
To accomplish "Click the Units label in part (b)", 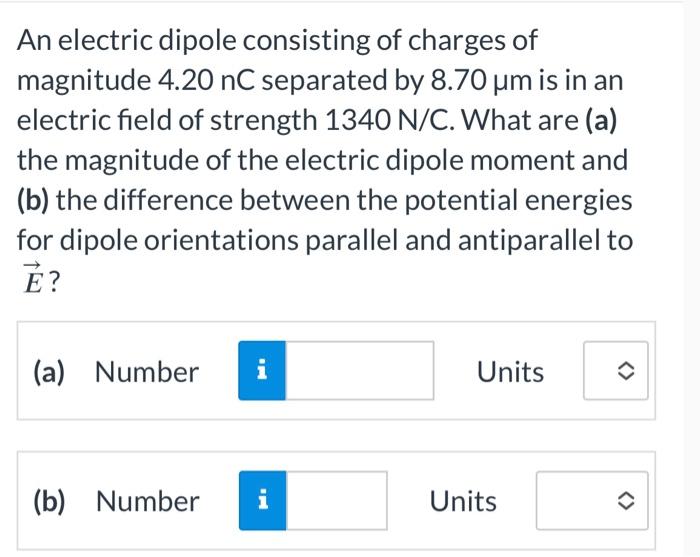I will (x=463, y=501).
